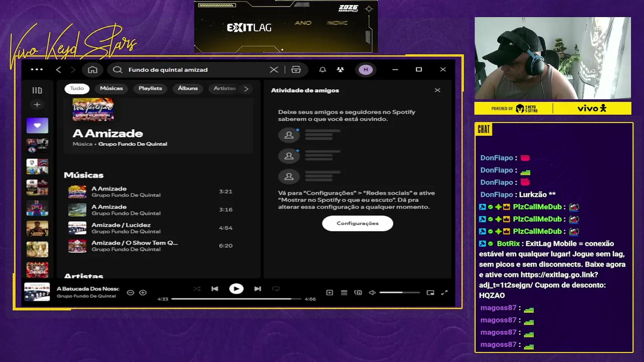Click inside the search box text
This screenshot has width=644, height=362.
(x=168, y=69)
